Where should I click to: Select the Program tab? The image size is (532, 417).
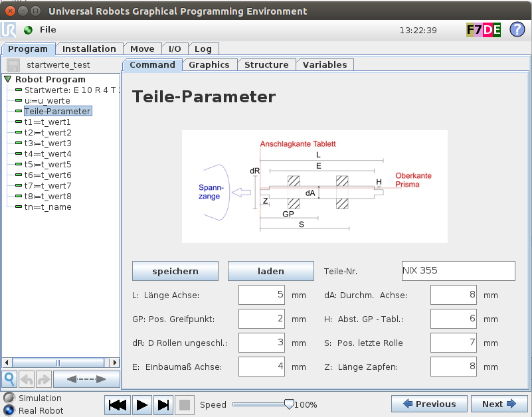pos(28,49)
